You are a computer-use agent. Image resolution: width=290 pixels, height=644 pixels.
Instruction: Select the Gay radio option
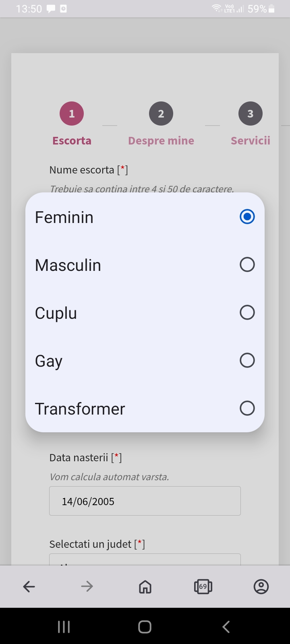coord(247,361)
